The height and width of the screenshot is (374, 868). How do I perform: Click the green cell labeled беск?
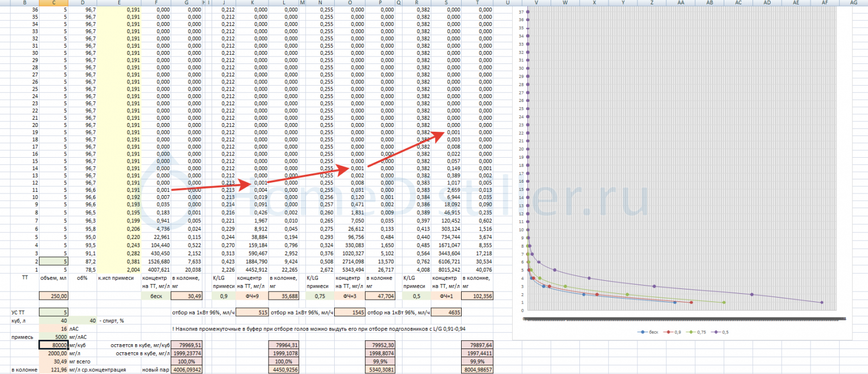156,296
